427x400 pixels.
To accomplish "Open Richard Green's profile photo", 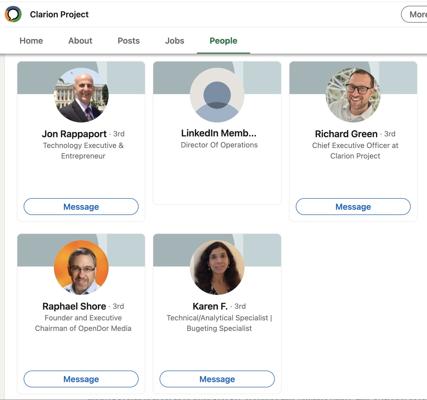I will (x=353, y=95).
